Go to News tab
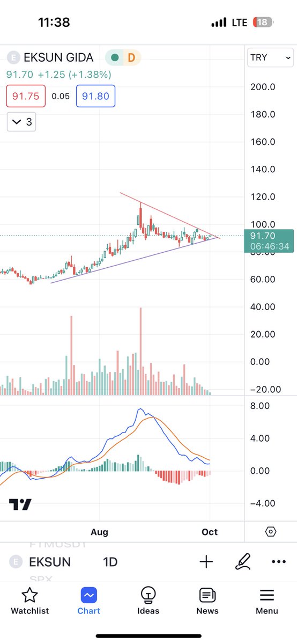The width and height of the screenshot is (297, 644). (x=207, y=601)
